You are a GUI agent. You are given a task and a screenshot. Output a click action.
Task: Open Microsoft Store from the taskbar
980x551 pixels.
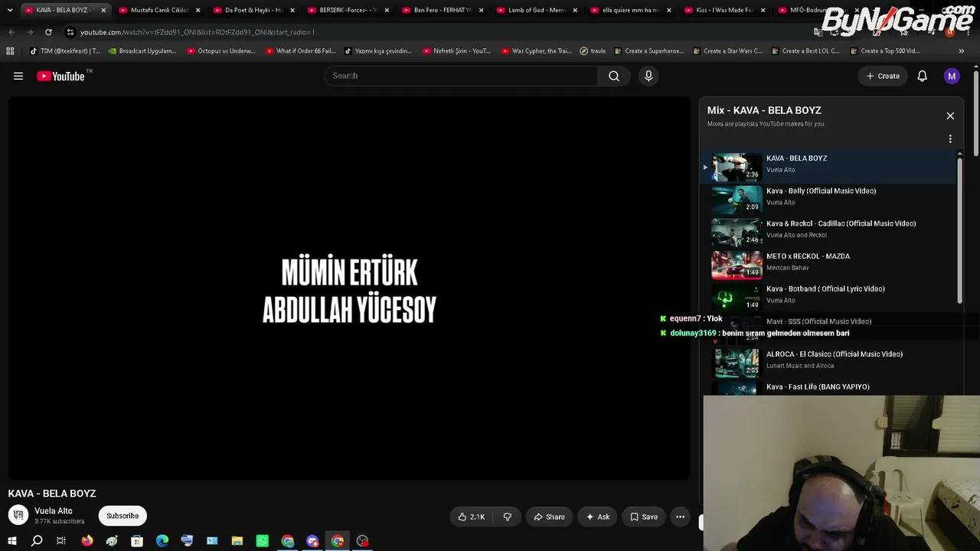coord(137,541)
